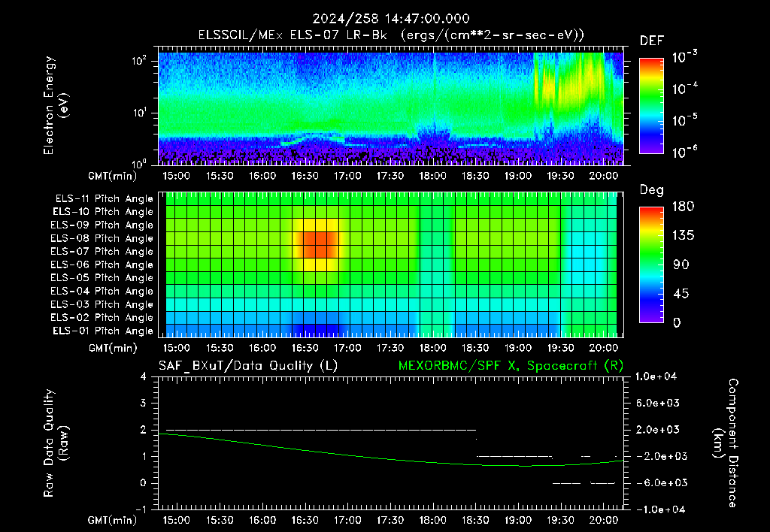Click 18:30 tick label under bottom plot

pyautogui.click(x=475, y=520)
